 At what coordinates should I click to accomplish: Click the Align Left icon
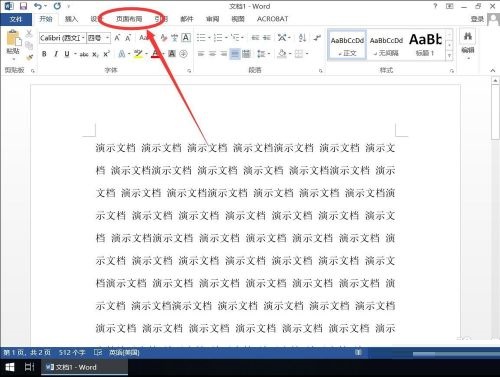pos(201,54)
